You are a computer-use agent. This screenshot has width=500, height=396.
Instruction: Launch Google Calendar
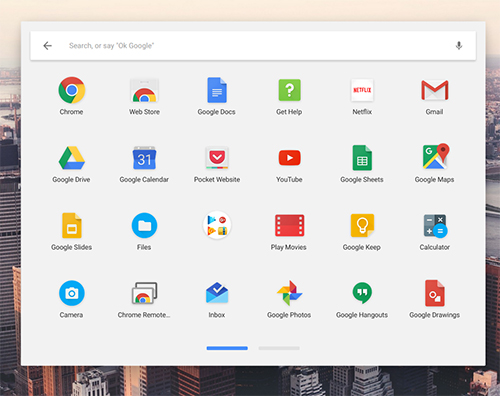pyautogui.click(x=144, y=158)
